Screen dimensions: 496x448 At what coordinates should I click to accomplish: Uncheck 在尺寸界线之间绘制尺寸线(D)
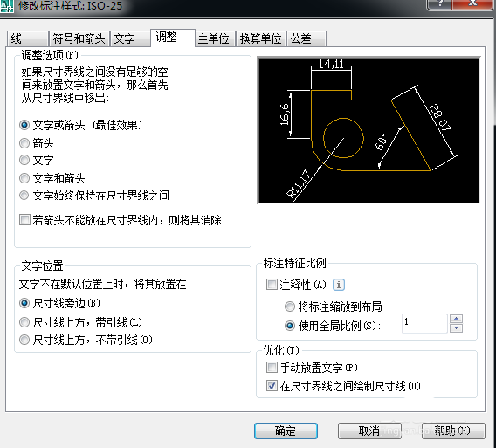pyautogui.click(x=272, y=386)
